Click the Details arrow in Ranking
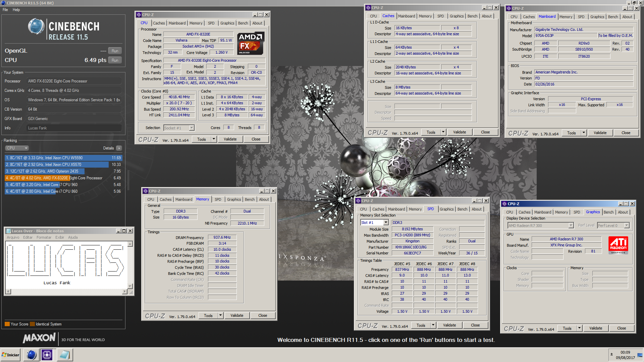 coord(119,148)
